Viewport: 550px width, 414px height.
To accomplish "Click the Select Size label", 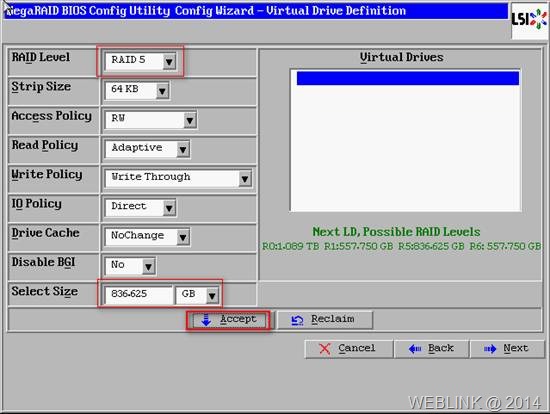I will tap(45, 292).
